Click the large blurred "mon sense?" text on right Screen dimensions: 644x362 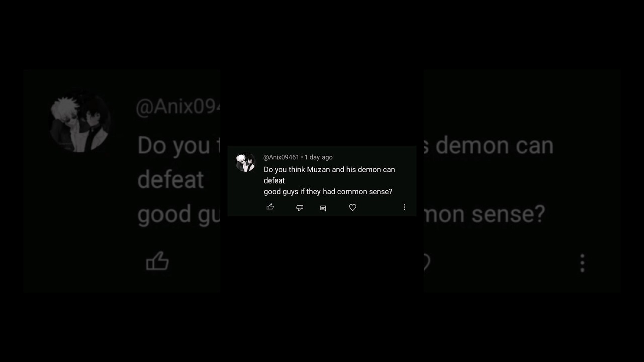coord(484,214)
